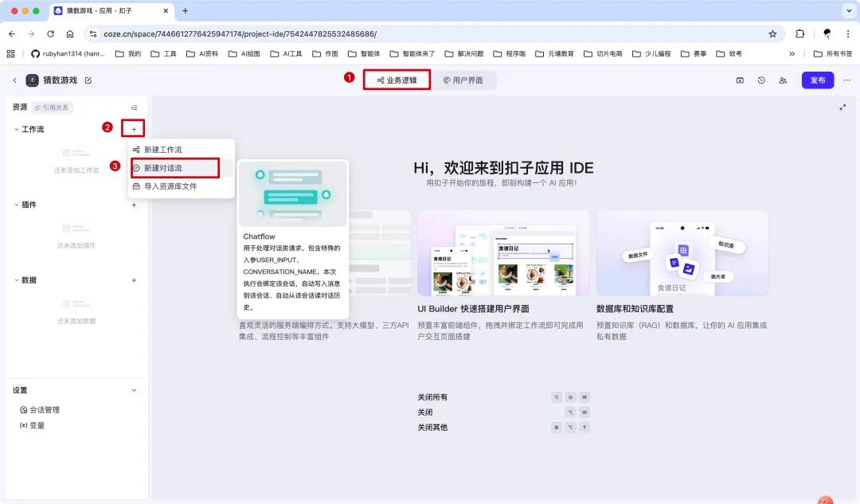Image resolution: width=860 pixels, height=504 pixels.
Task: Add a new item in 工作流 section
Action: [133, 129]
